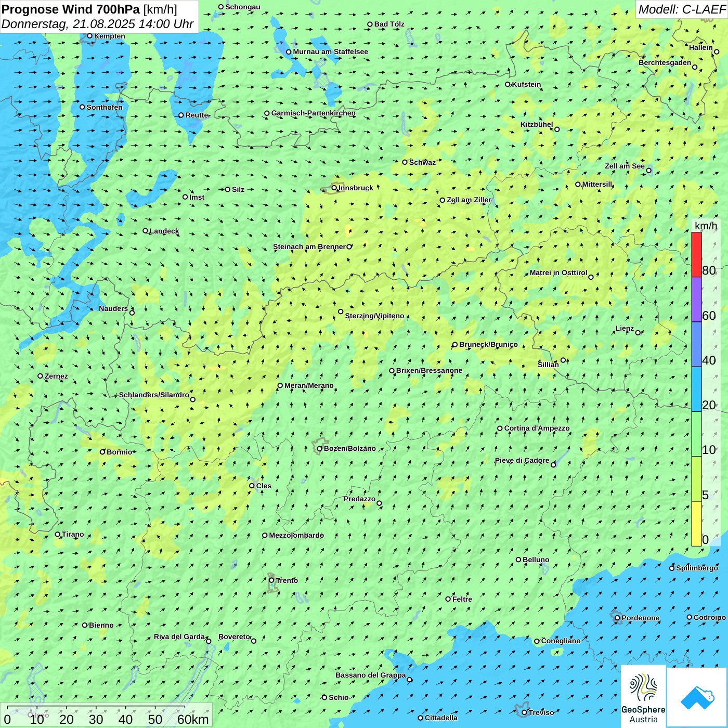Select the Steinach am Brenner label
This screenshot has width=728, height=728.
click(309, 246)
